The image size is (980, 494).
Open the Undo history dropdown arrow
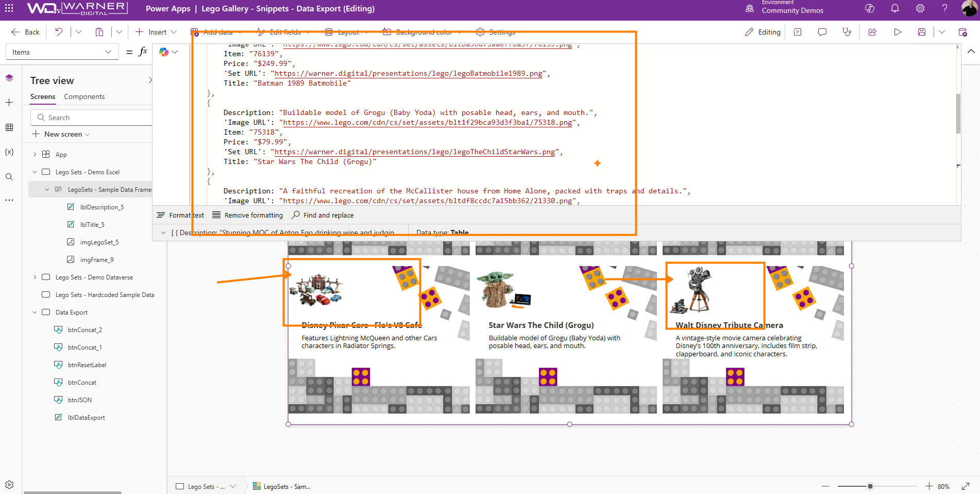[x=78, y=32]
